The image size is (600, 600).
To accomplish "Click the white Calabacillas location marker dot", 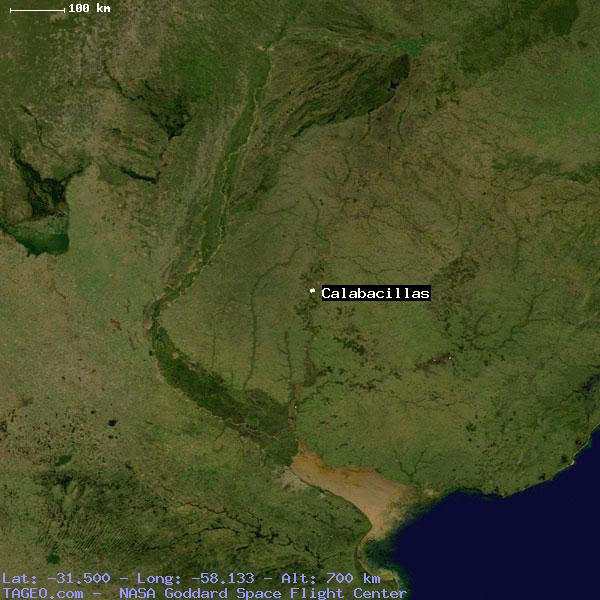I will 312,292.
